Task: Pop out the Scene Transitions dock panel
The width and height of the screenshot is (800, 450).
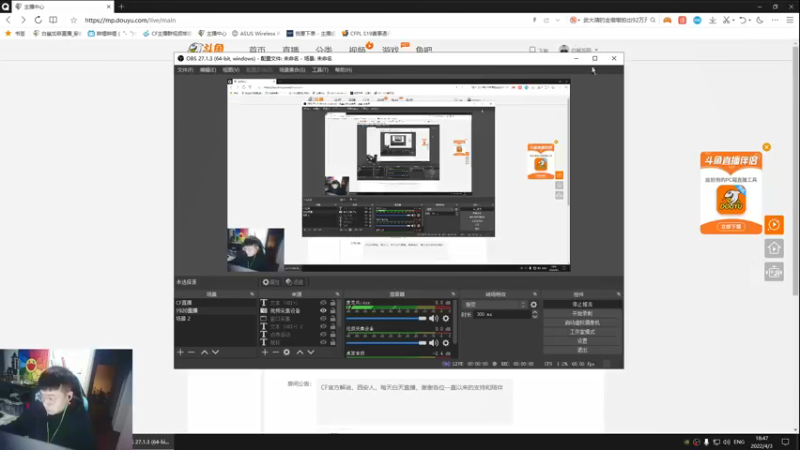Action: click(x=535, y=294)
